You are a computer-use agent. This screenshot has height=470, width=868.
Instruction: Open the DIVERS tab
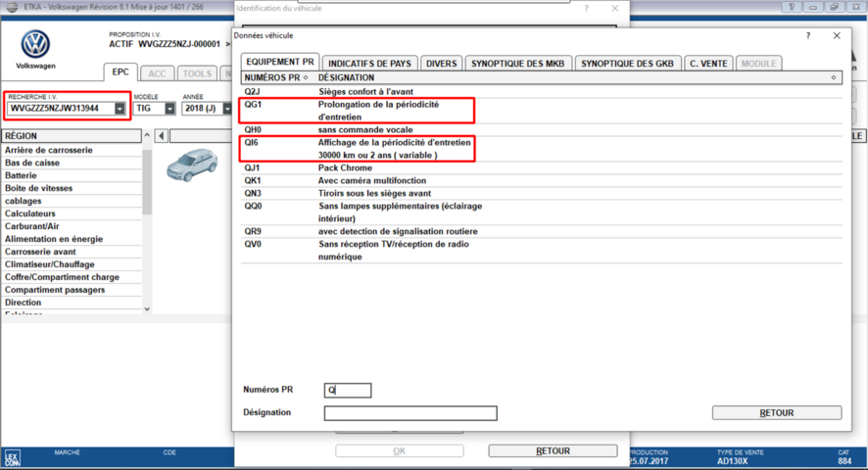(441, 64)
